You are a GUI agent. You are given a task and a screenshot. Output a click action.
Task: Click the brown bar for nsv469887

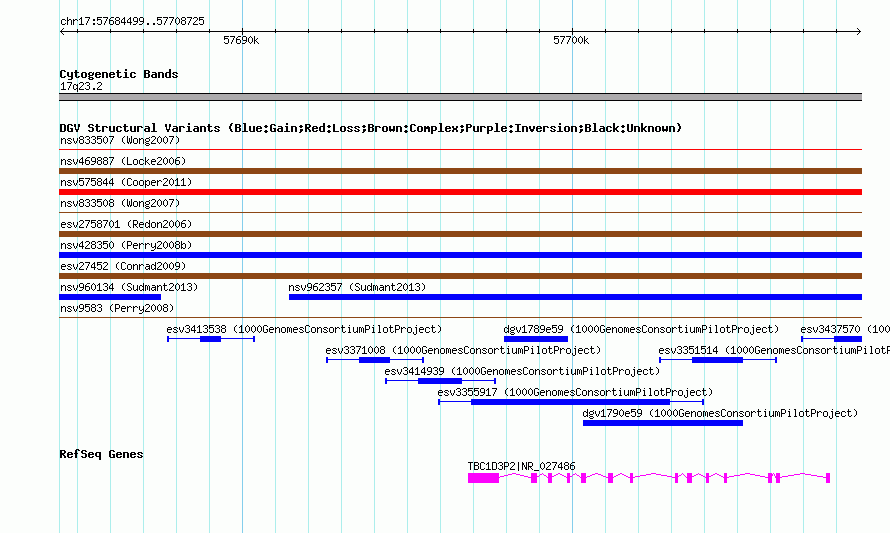[460, 171]
